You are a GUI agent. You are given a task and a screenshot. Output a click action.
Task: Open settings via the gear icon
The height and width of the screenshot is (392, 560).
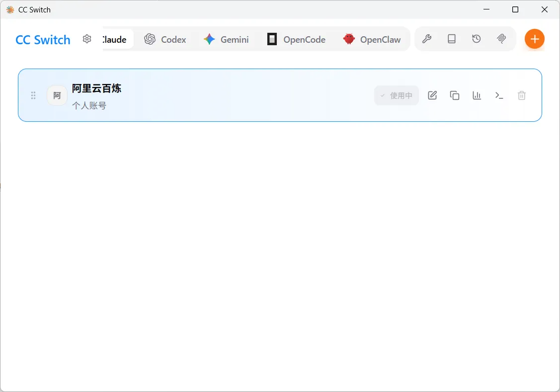(x=87, y=39)
